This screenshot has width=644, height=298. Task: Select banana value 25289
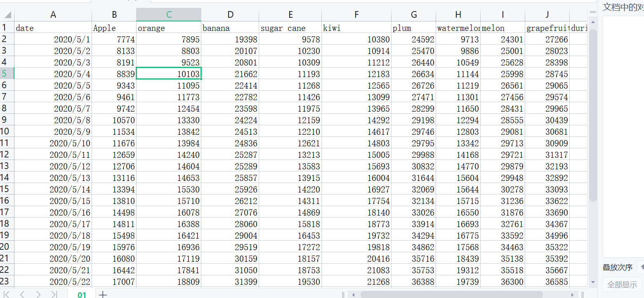tap(230, 166)
